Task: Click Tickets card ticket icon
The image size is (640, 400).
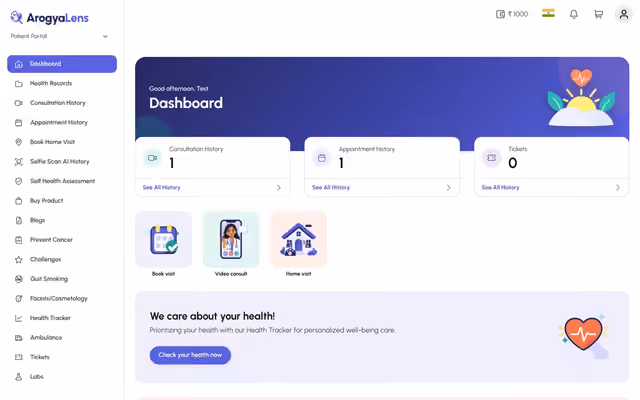Action: tap(491, 158)
